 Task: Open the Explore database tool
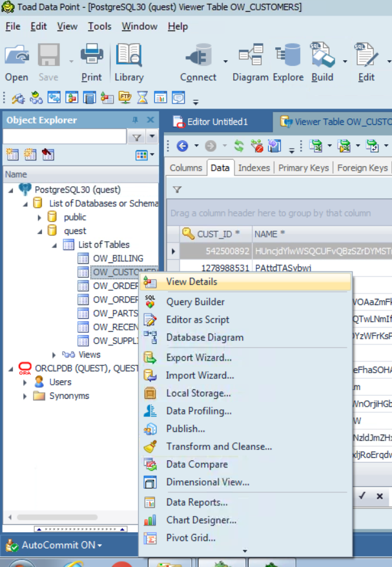tap(288, 55)
